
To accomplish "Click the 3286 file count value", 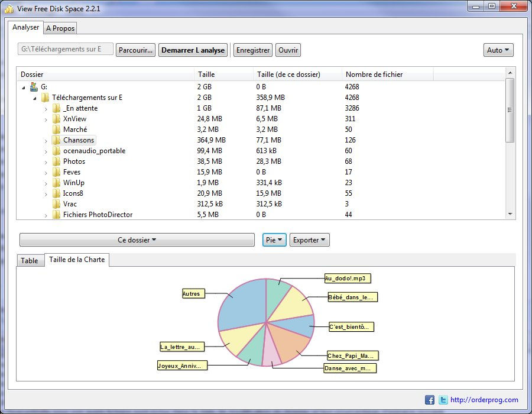I will (x=352, y=108).
